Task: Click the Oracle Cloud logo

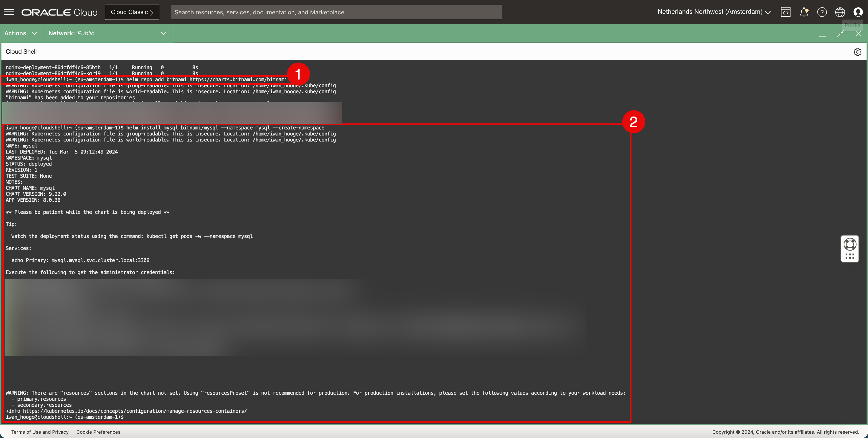Action: (60, 12)
